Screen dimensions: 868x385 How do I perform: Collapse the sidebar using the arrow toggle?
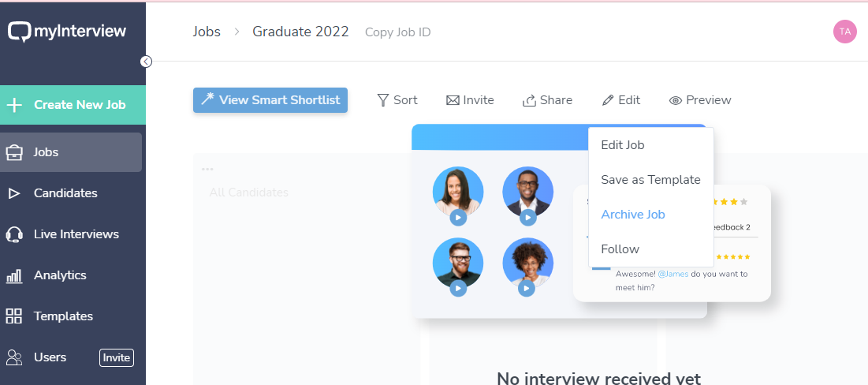146,62
